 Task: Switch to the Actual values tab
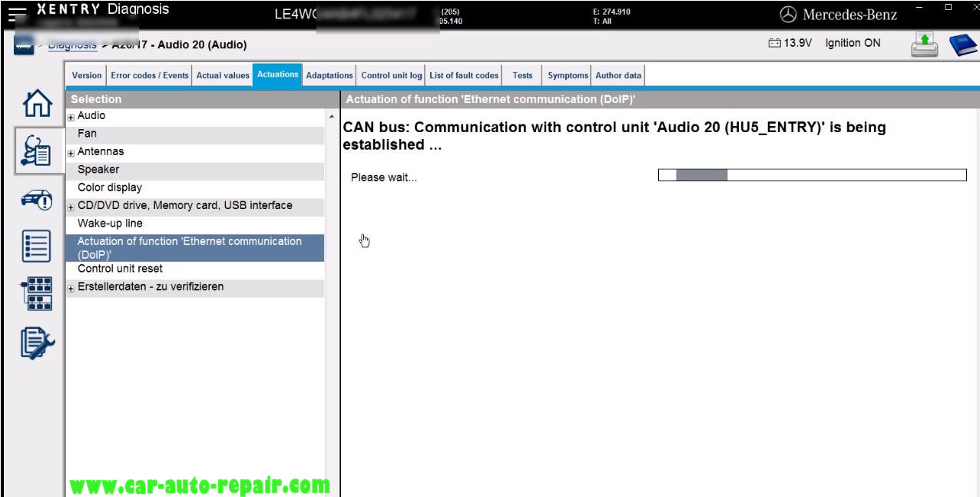[x=223, y=75]
